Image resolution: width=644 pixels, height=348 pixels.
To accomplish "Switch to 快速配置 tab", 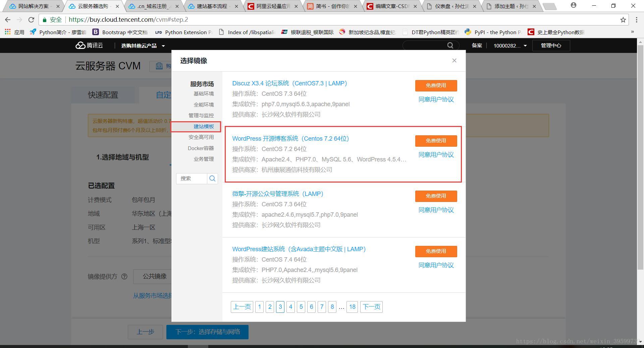I will [x=103, y=95].
